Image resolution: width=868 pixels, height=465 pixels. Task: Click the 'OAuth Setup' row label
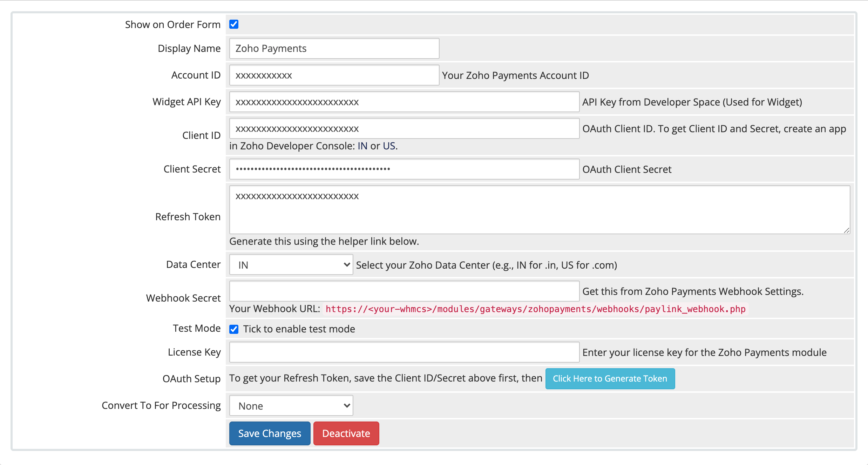point(191,379)
